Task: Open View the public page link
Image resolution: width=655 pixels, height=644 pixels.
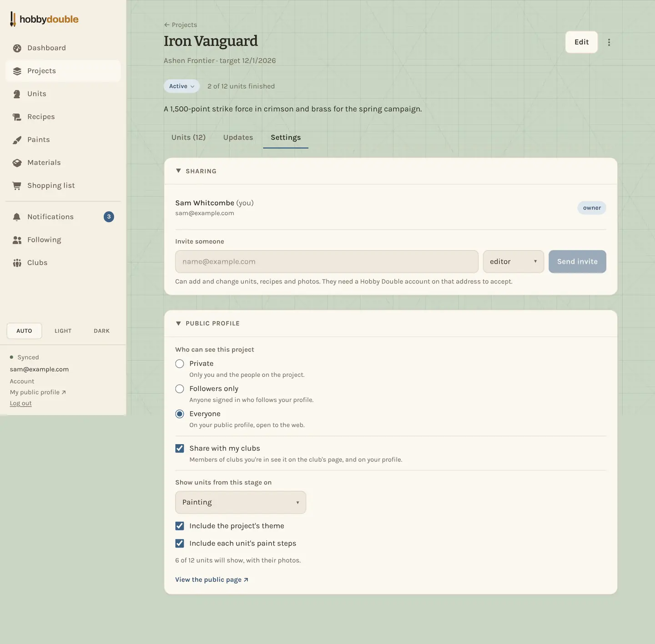Action: pos(212,580)
